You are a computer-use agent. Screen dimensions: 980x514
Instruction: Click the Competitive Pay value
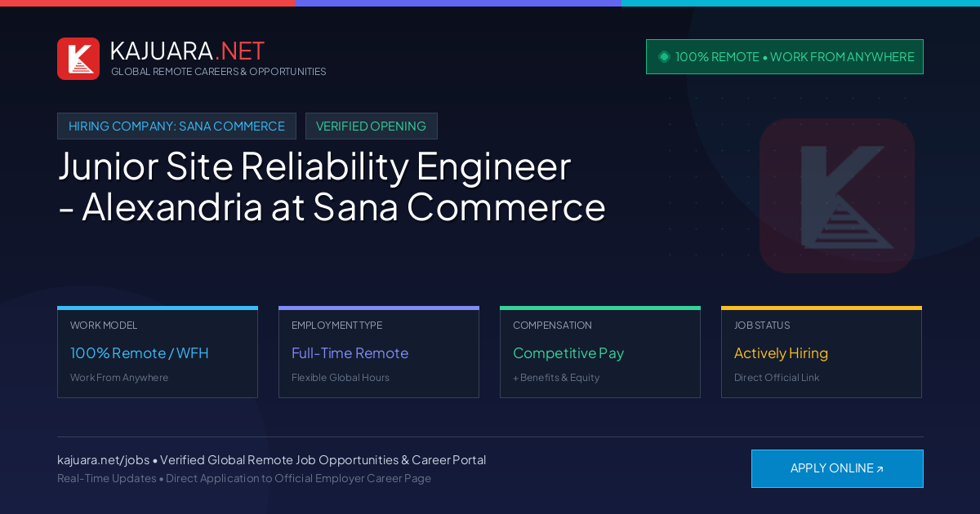tap(568, 353)
